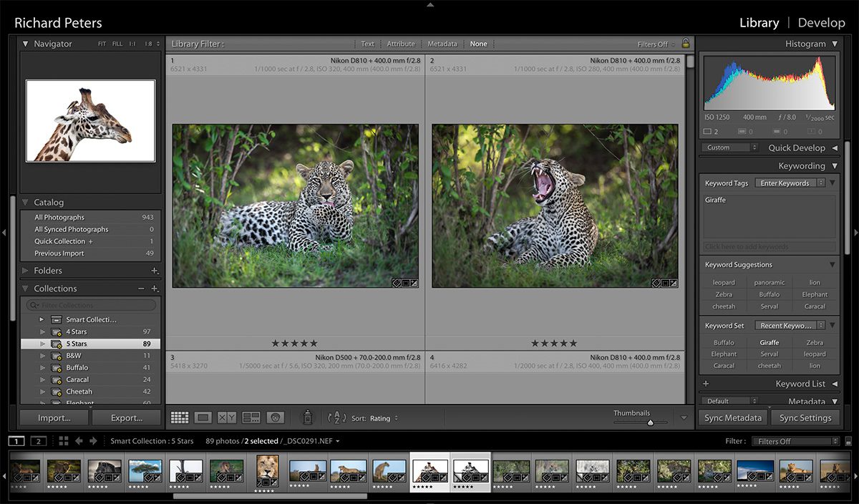Viewport: 859px width, 504px height.
Task: Collapse the Catalog panel
Action: pyautogui.click(x=26, y=203)
